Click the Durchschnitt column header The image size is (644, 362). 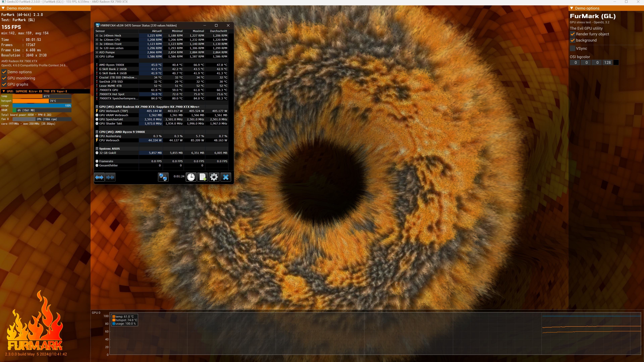218,31
